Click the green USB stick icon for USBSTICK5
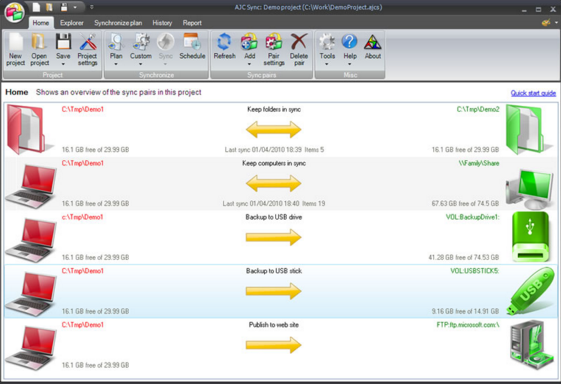This screenshot has width=561, height=384. (531, 291)
